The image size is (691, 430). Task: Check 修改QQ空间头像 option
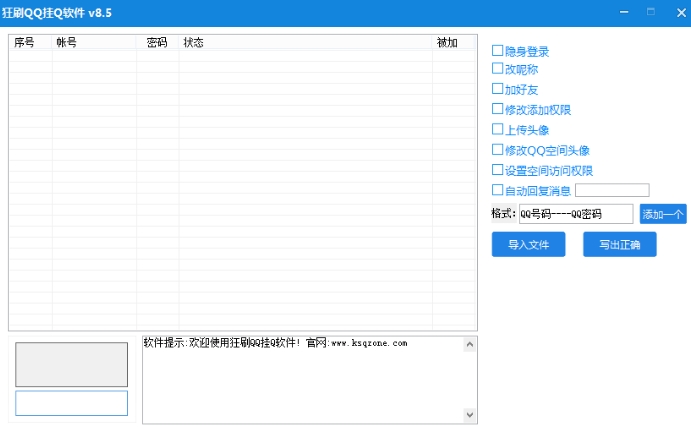[x=497, y=150]
